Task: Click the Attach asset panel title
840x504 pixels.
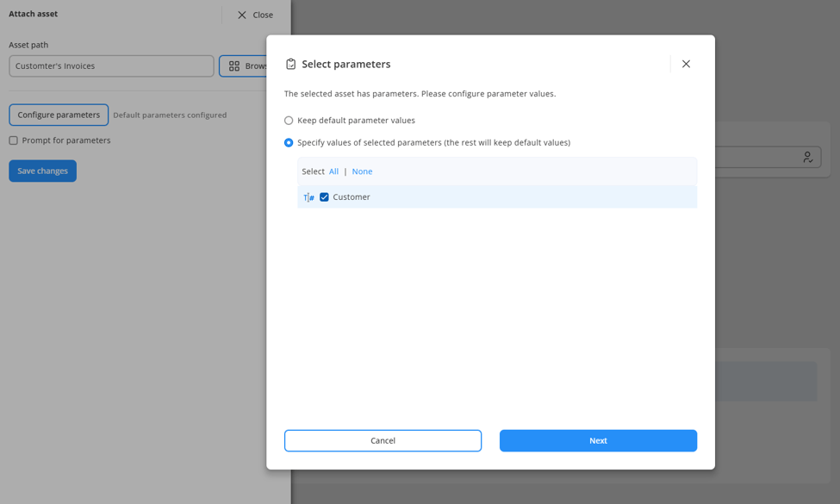Action: click(34, 14)
